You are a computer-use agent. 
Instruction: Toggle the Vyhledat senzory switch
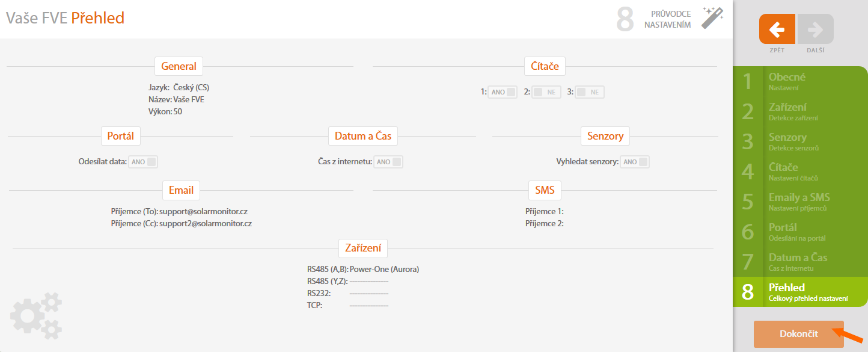point(635,161)
